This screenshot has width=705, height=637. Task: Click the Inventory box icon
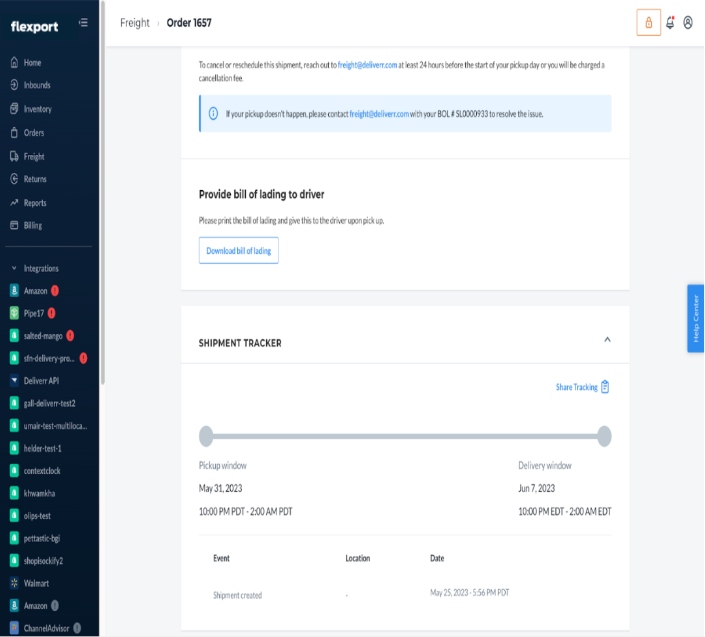[14, 108]
